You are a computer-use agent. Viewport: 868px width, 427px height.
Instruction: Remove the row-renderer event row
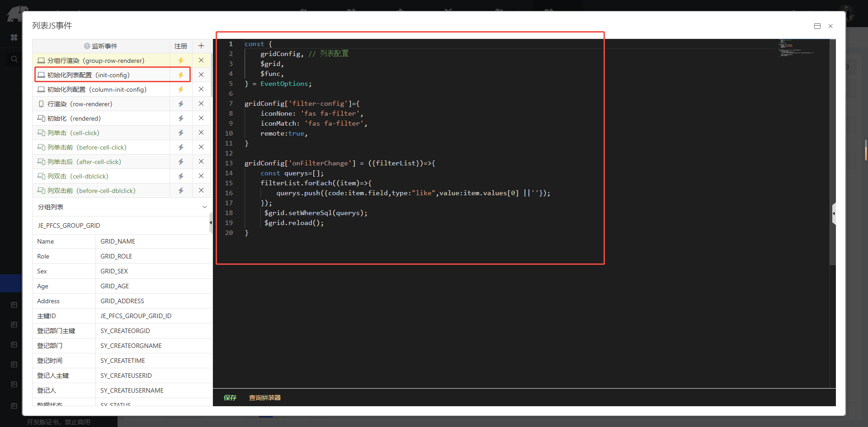pyautogui.click(x=201, y=103)
